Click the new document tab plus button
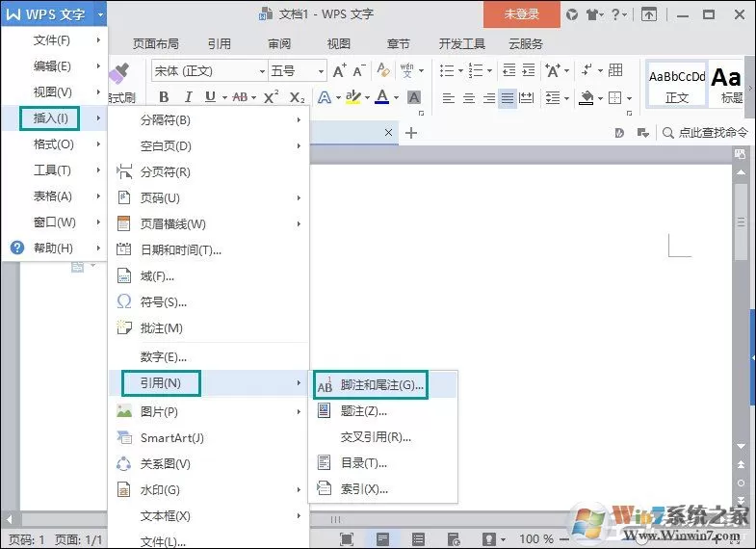This screenshot has width=756, height=549. click(x=411, y=133)
